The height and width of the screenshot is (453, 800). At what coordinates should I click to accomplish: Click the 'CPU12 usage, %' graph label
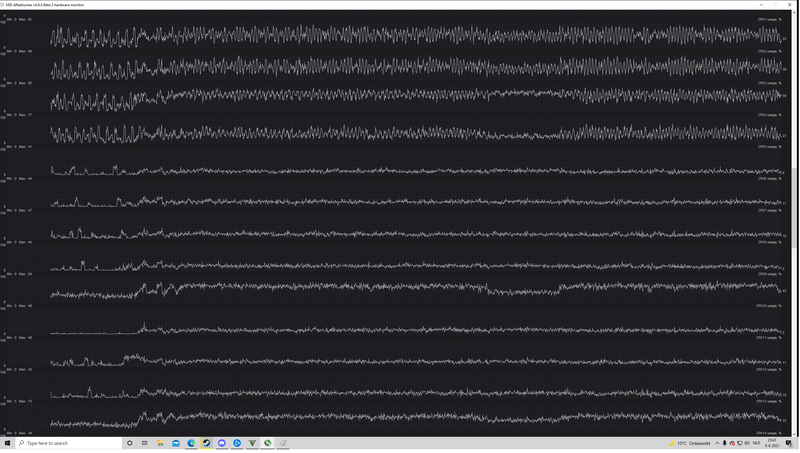768,369
